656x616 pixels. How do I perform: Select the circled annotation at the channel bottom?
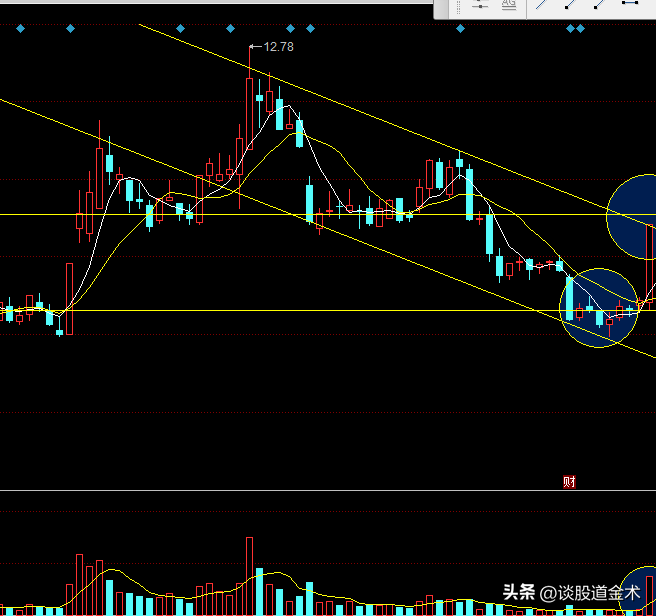(x=598, y=310)
